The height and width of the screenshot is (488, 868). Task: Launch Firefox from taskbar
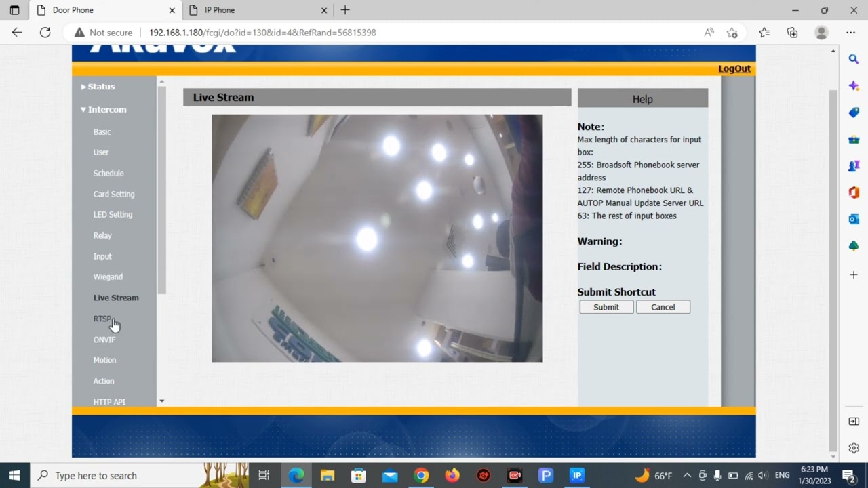[452, 475]
